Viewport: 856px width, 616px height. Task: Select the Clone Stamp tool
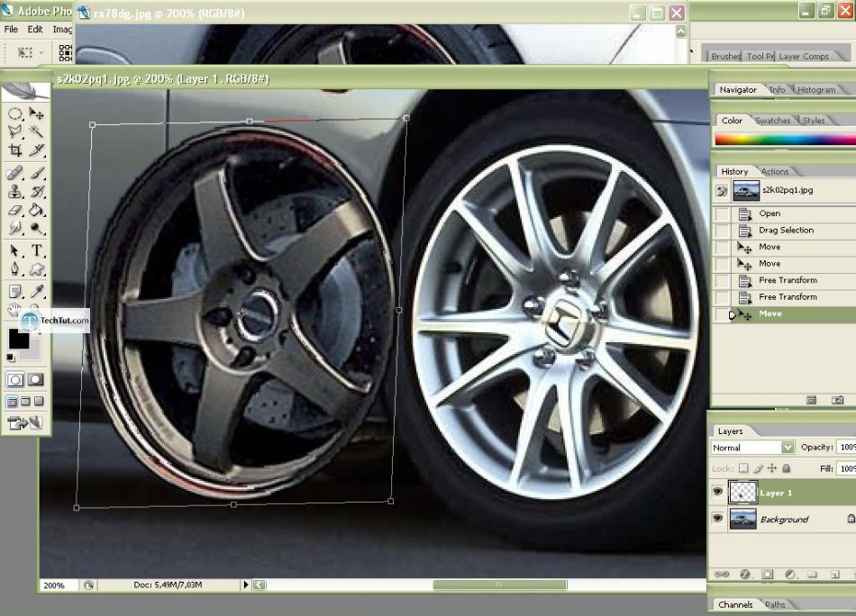pos(15,192)
